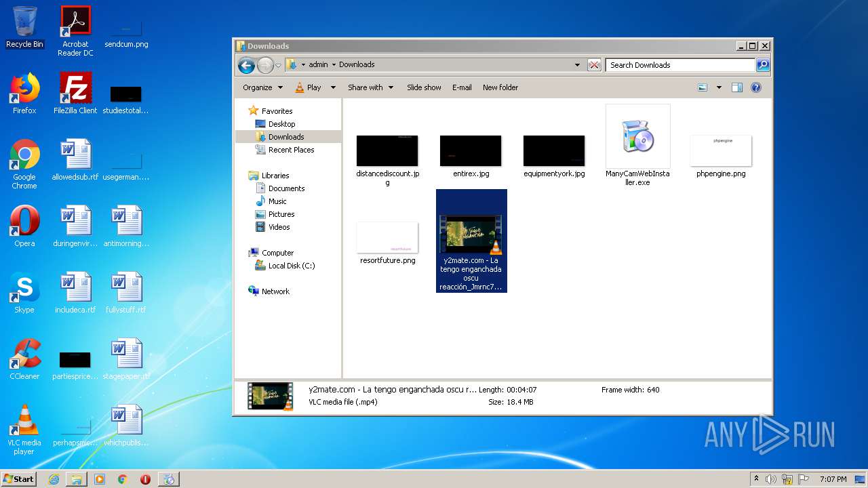This screenshot has height=488, width=868.
Task: Click the Explorer Forward arrow button
Action: (265, 65)
